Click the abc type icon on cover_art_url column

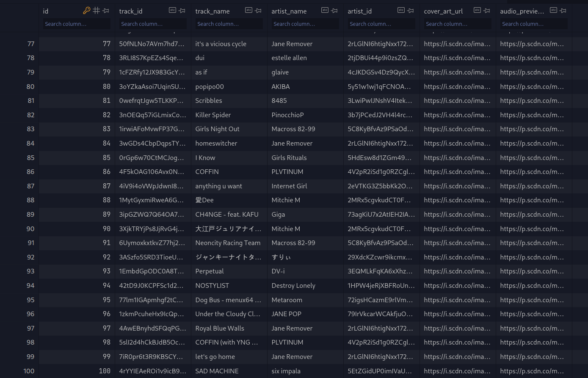click(477, 11)
